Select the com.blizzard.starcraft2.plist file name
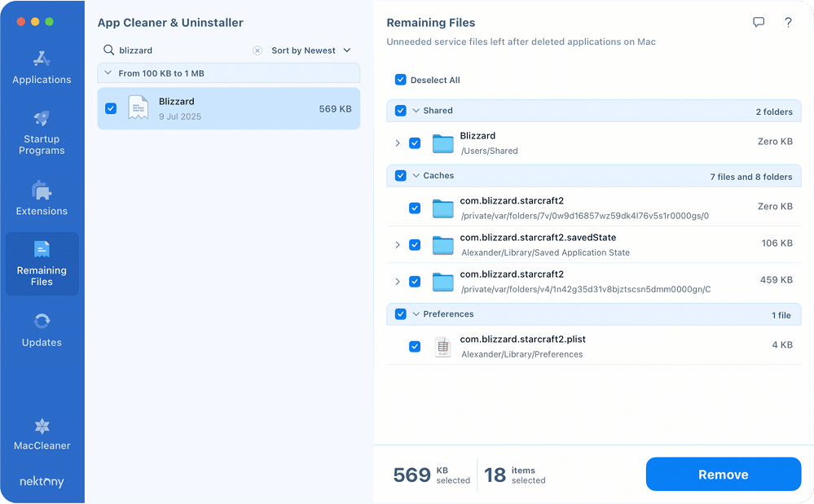The height and width of the screenshot is (504, 814). click(x=523, y=339)
